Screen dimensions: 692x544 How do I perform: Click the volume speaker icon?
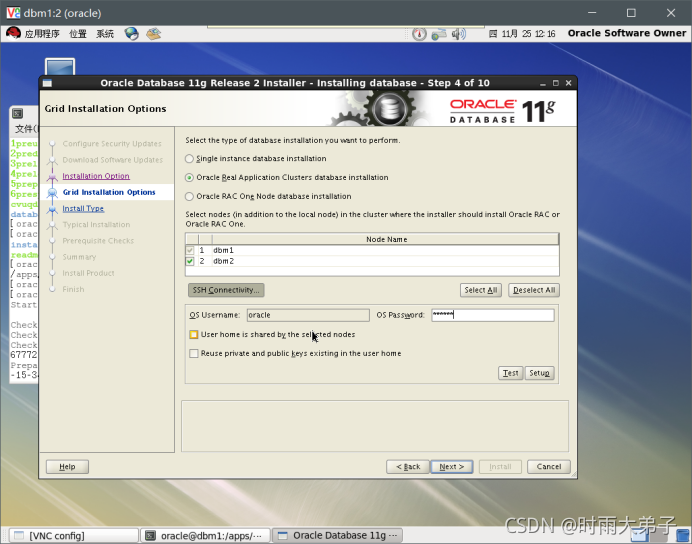[459, 34]
